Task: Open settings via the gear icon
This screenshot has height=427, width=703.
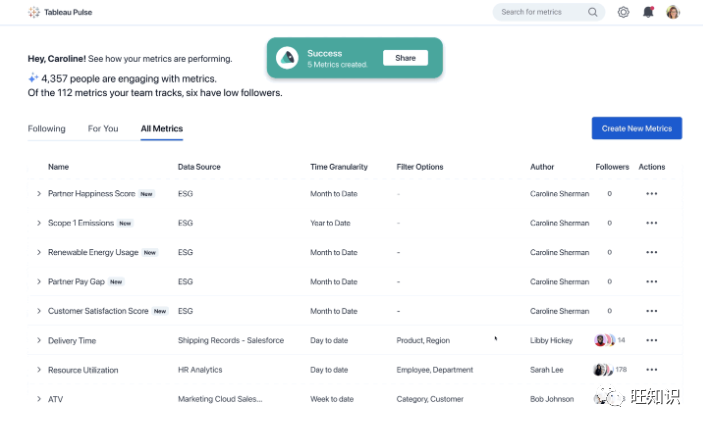Action: click(x=623, y=12)
